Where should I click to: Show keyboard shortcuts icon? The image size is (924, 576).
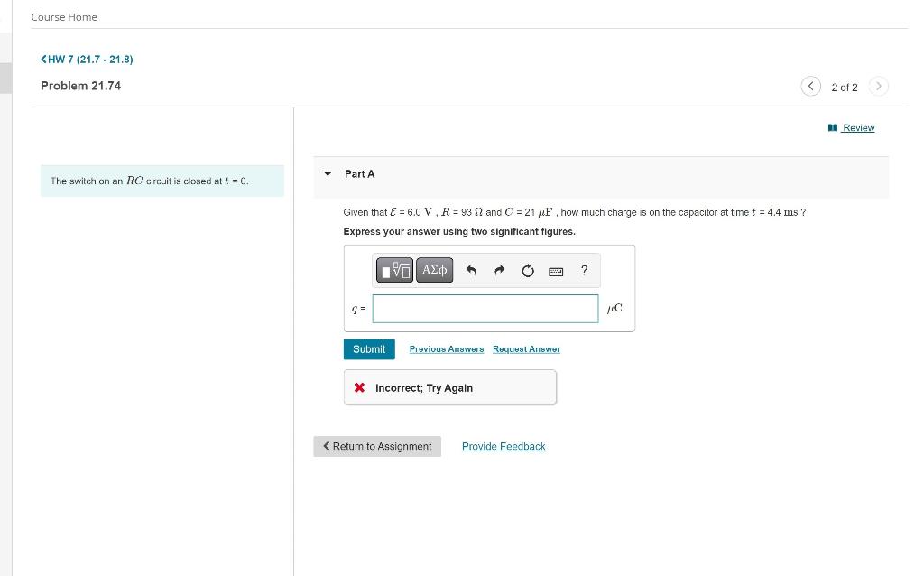click(x=556, y=271)
